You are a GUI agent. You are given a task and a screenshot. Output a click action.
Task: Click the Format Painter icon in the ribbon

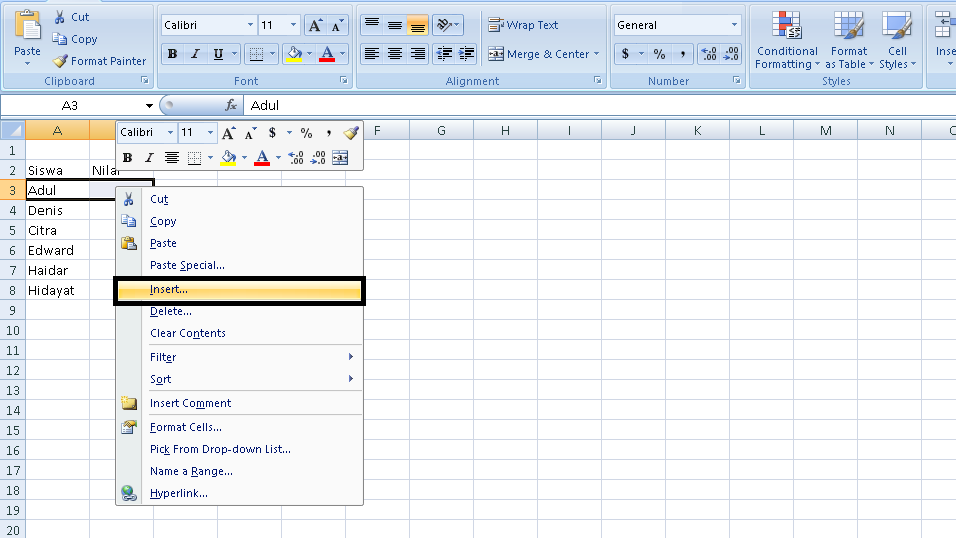coord(62,61)
